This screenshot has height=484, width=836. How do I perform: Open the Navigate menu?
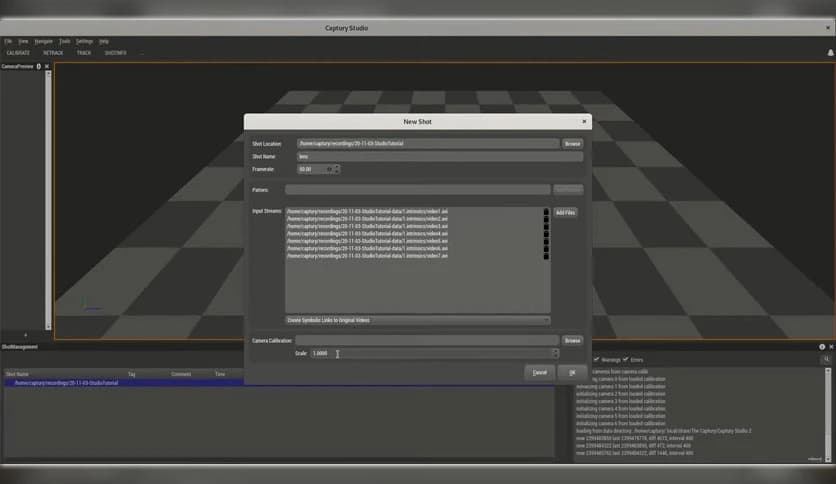[44, 41]
